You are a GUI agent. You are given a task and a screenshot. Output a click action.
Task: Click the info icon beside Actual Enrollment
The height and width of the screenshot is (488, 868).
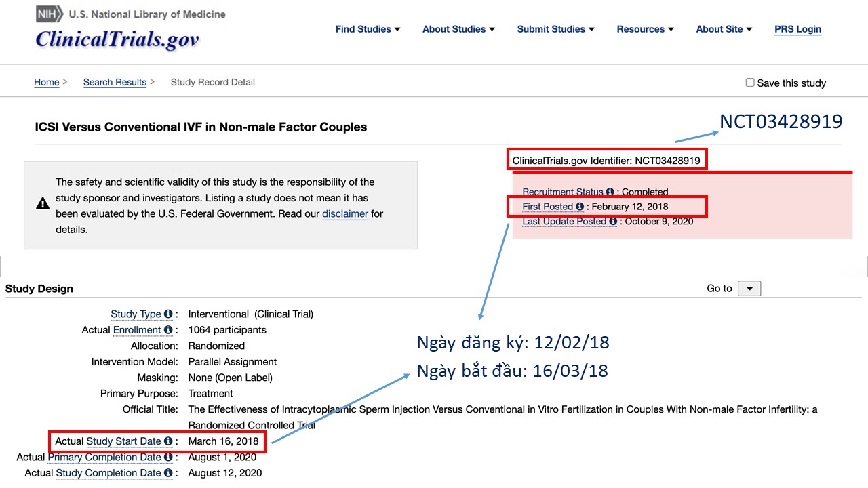click(168, 330)
